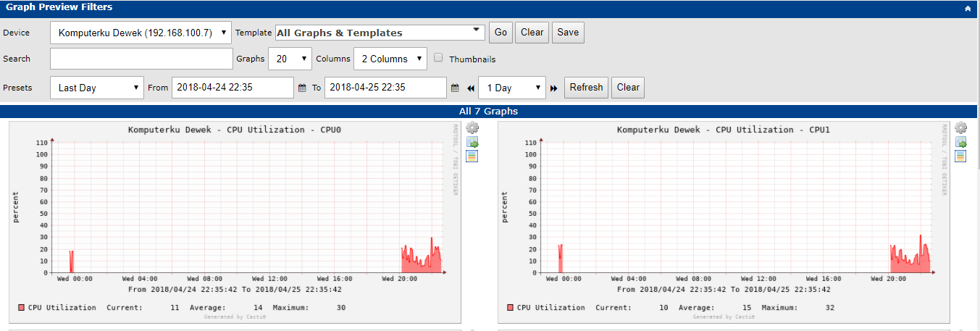Enable the Thumbnails checkbox

click(x=438, y=58)
